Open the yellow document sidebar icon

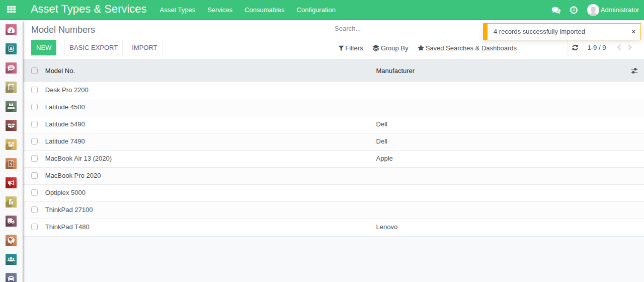(11, 202)
